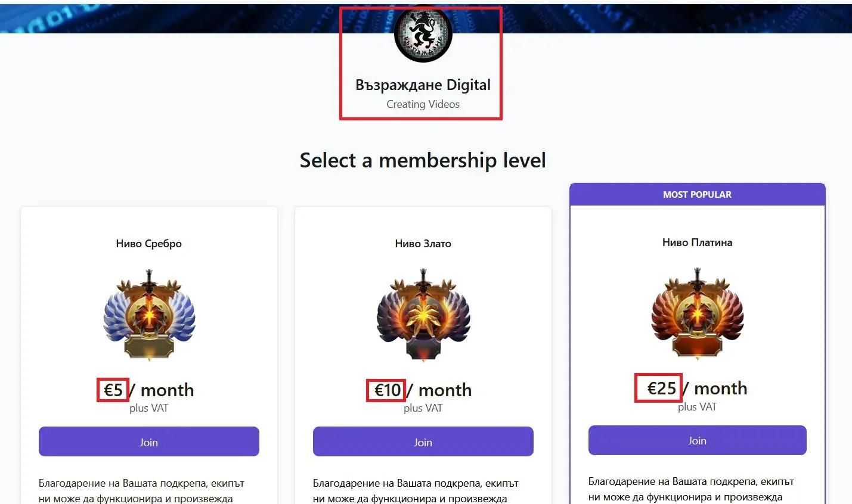
Task: Join the Ниво Злато tier
Action: click(423, 441)
